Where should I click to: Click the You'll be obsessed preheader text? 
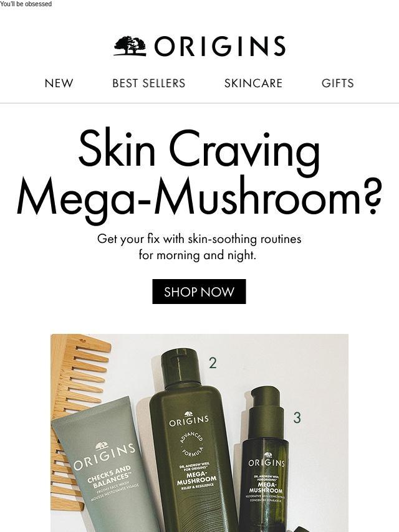point(26,4)
